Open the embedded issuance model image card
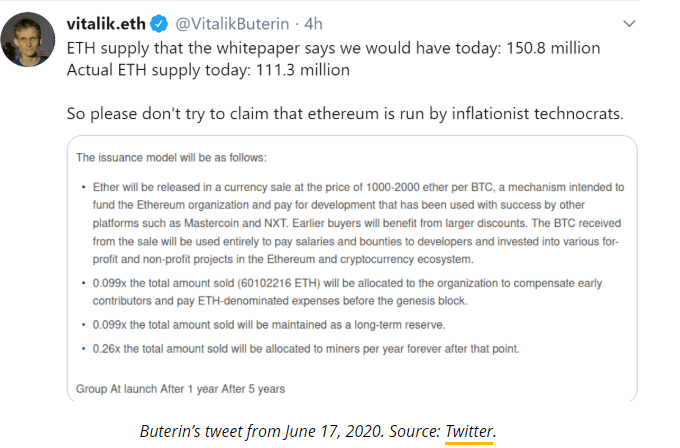The height and width of the screenshot is (448, 680). point(352,268)
